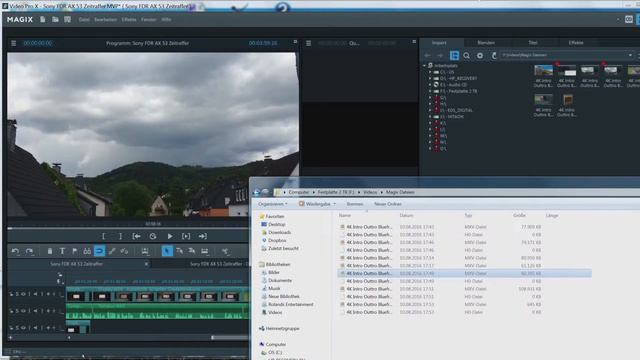The height and width of the screenshot is (360, 640).
Task: Select the single object mouse mode arrow
Action: point(167,251)
